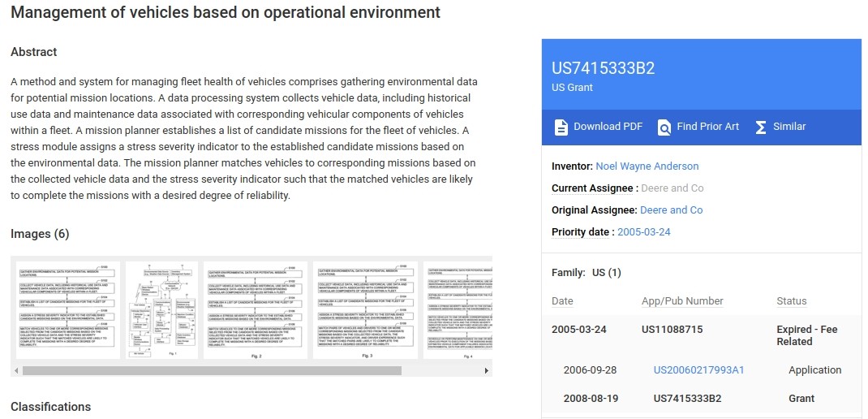This screenshot has width=868, height=419.
Task: Click the Similar sigma icon
Action: pos(761,127)
